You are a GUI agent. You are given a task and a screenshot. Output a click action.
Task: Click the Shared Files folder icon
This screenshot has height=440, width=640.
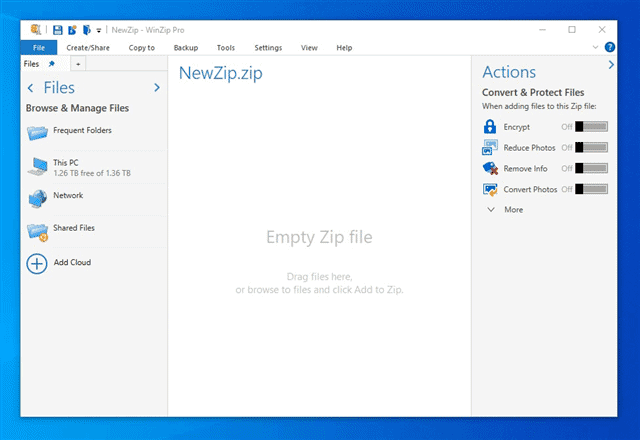pos(38,232)
